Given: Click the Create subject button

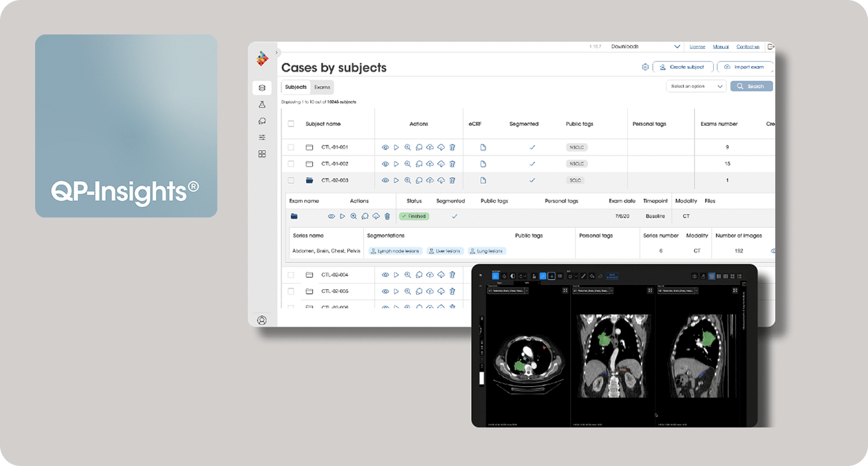Looking at the screenshot, I should pos(682,67).
